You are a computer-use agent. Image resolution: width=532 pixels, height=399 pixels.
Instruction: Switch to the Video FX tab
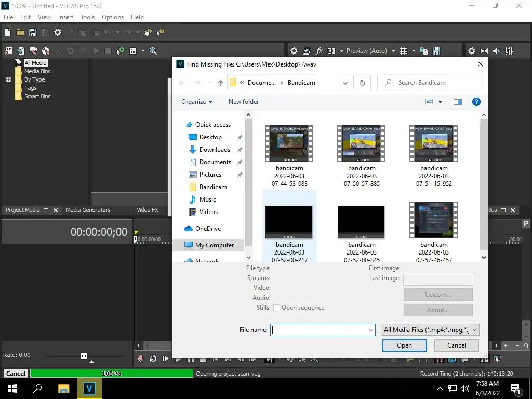147,210
